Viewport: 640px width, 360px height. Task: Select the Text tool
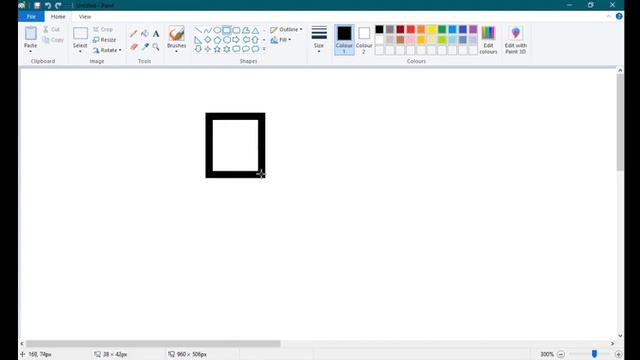point(156,34)
